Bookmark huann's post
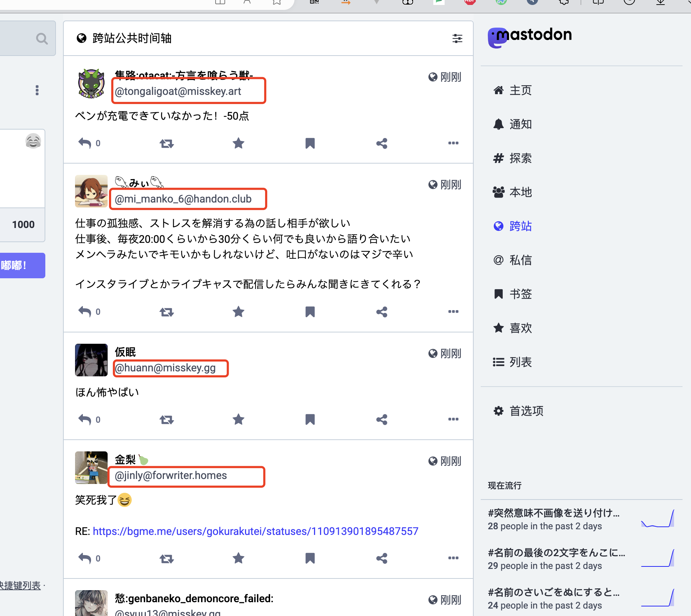Viewport: 691px width, 616px height. (310, 420)
